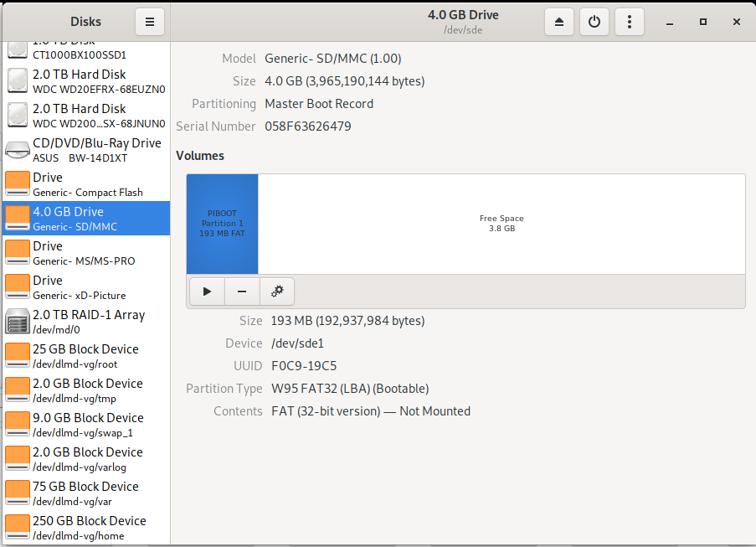Screen dimensions: 756x547
Task: Select the 2.0 TB RAID-1 Array /dev/md/0
Action: pos(86,322)
